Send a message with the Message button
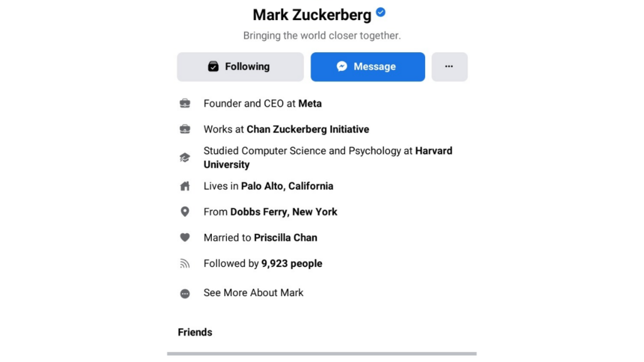Viewport: 644px width, 362px height. point(367,67)
